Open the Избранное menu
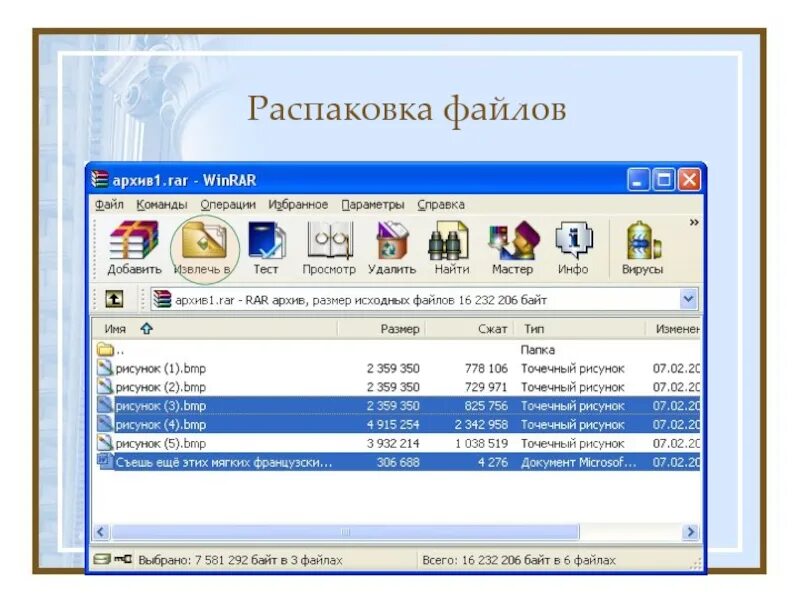 pyautogui.click(x=298, y=205)
